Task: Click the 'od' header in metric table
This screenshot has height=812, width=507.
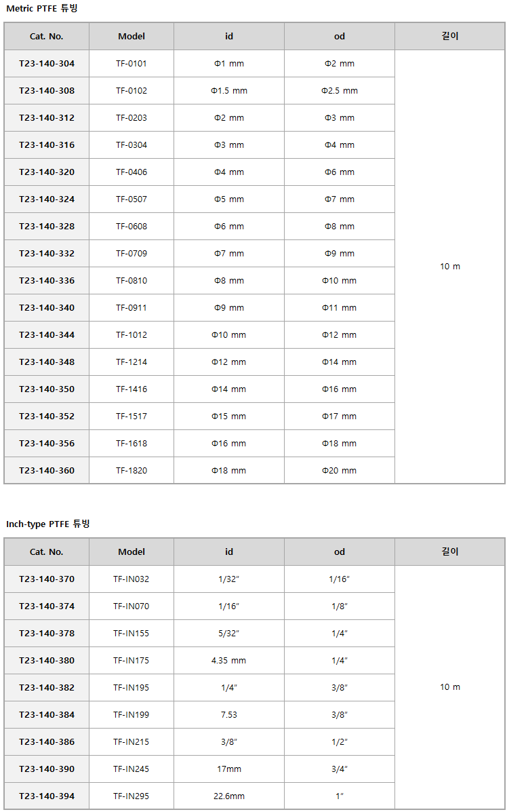Action: coord(340,36)
